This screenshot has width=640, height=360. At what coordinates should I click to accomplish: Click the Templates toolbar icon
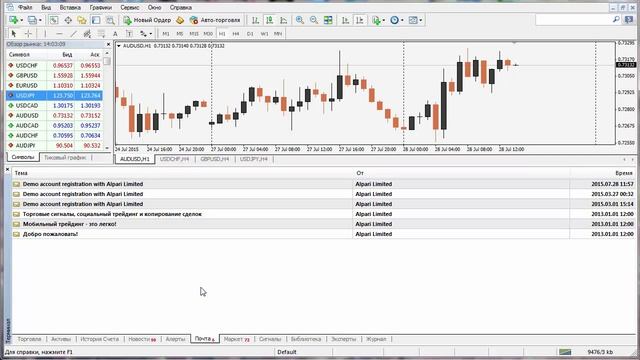[x=413, y=20]
